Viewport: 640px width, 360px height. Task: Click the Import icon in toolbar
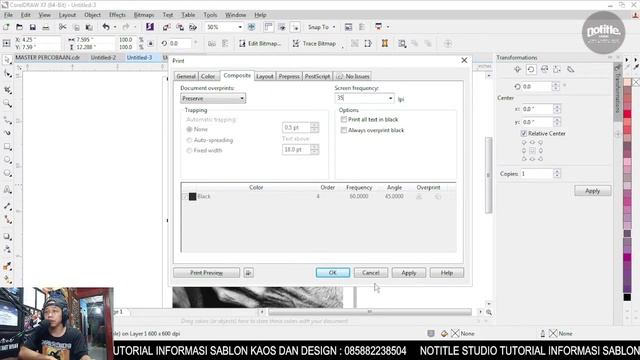click(x=166, y=27)
